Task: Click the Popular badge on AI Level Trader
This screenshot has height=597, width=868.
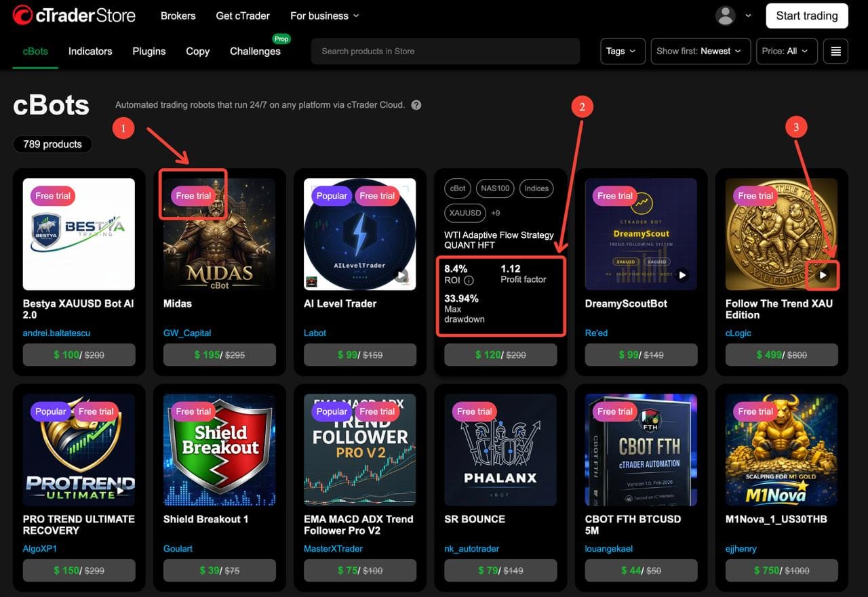Action: click(332, 196)
